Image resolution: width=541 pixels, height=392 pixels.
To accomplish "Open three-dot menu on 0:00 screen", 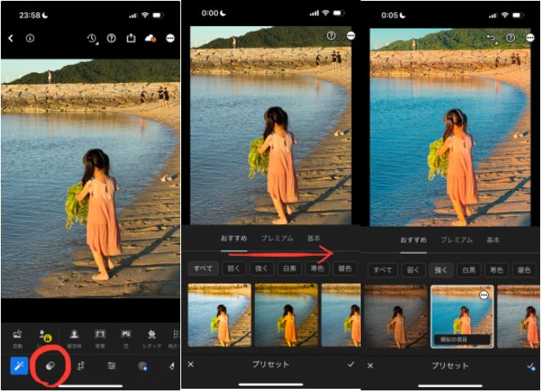I will tap(351, 36).
